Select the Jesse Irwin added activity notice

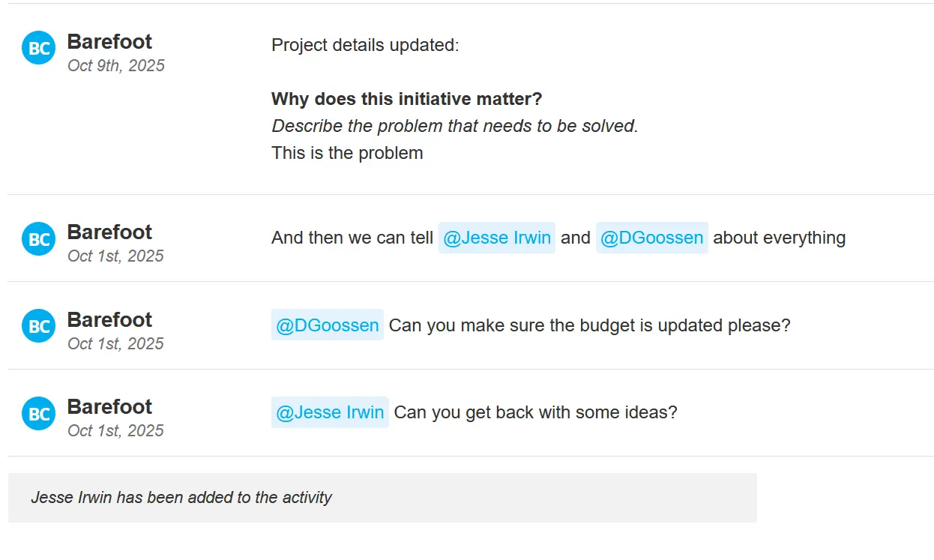coord(181,497)
